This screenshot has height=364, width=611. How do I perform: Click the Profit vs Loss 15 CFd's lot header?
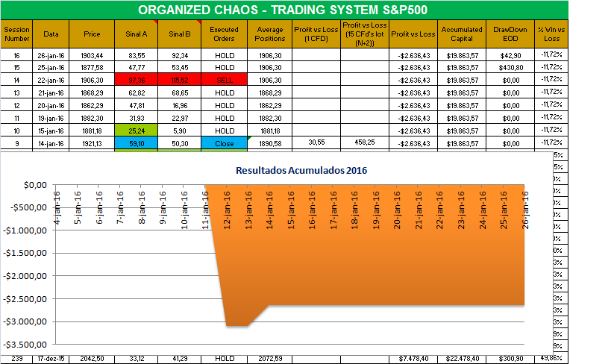click(x=365, y=34)
